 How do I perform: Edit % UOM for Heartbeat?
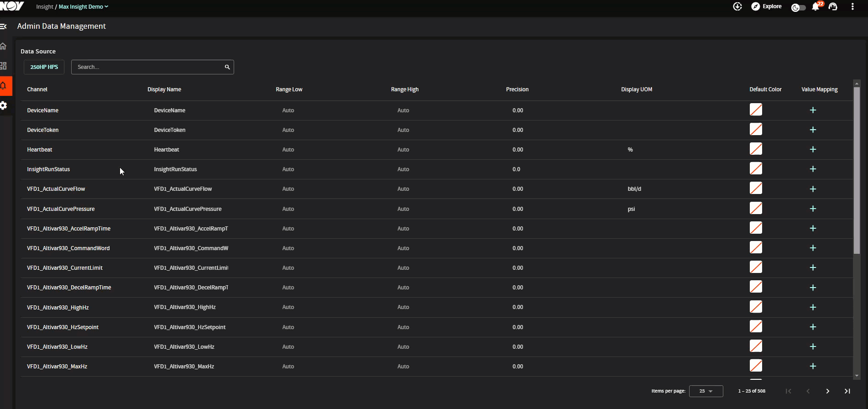(x=630, y=150)
